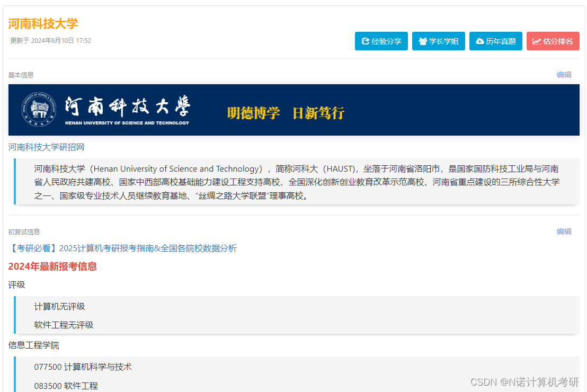Screen dimensions: 587x392
Task: Click 编辑 link beside 基本信息
Action: (x=564, y=75)
